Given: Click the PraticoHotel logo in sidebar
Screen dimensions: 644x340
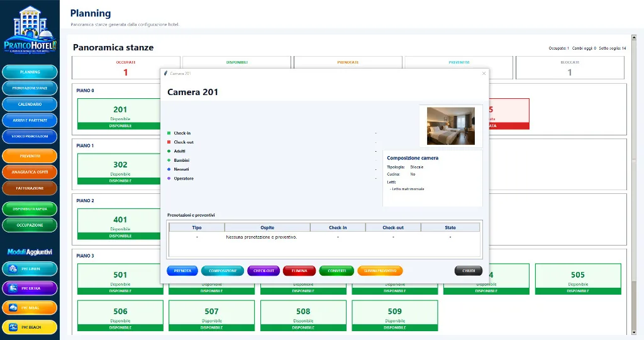Looking at the screenshot, I should point(30,29).
